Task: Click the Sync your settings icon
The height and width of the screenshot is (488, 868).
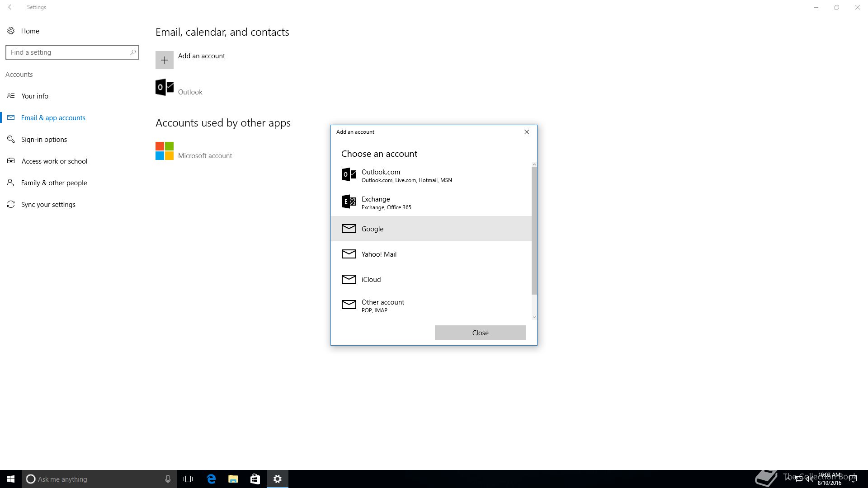Action: click(11, 204)
